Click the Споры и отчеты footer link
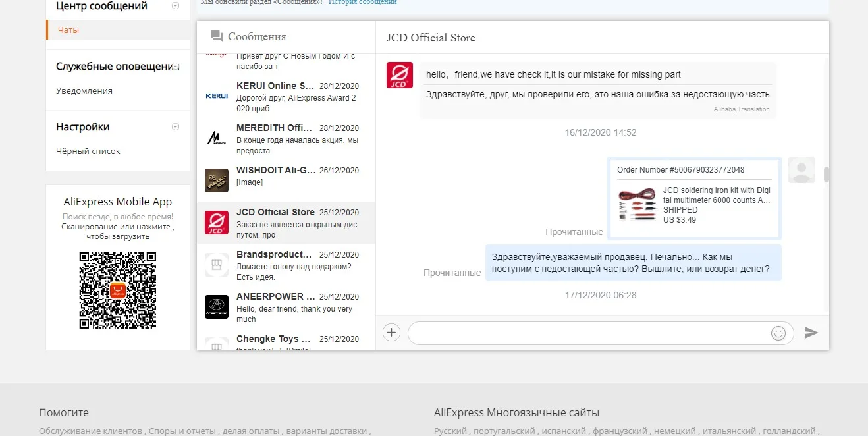Image resolution: width=868 pixels, height=436 pixels. click(x=182, y=431)
